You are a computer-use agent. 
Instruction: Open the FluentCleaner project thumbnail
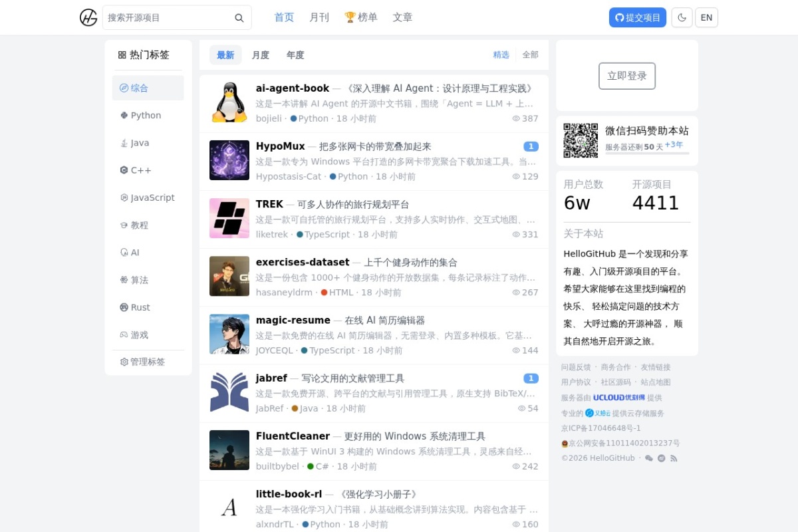pos(229,450)
